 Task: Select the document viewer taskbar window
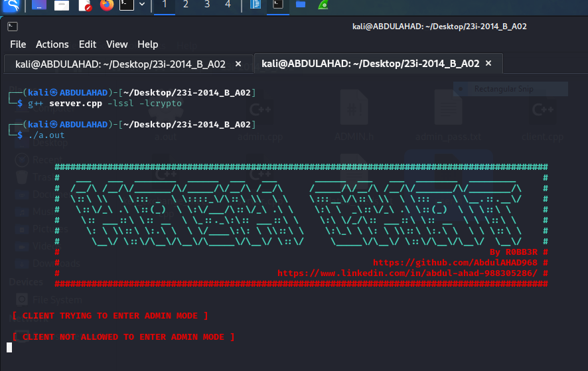[x=256, y=6]
